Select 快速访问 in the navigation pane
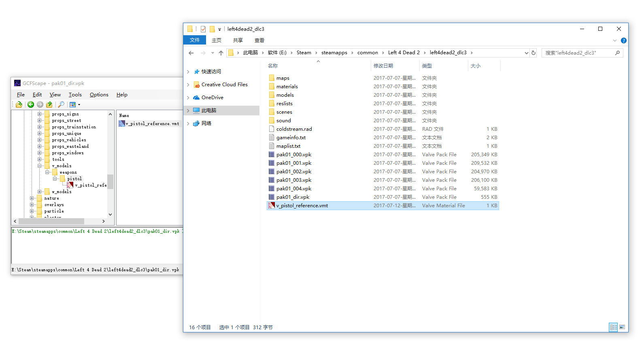The height and width of the screenshot is (349, 644). (211, 72)
